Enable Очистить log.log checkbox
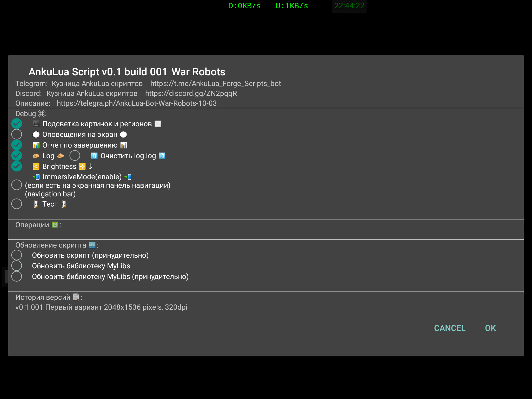This screenshot has width=532, height=399. click(x=75, y=156)
